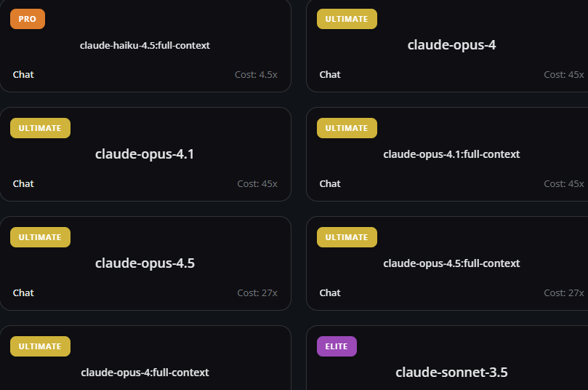Open the claude-opus-4:full-context model title
The width and height of the screenshot is (588, 390).
[x=145, y=373]
